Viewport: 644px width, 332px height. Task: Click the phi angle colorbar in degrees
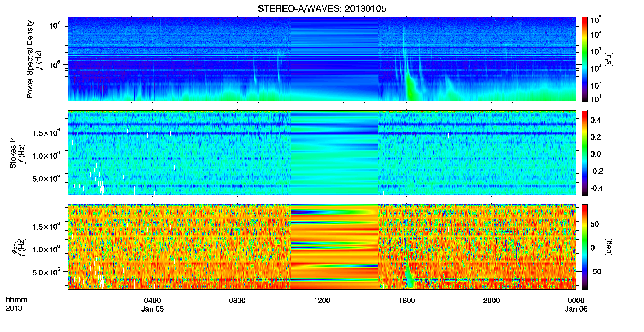pyautogui.click(x=585, y=247)
